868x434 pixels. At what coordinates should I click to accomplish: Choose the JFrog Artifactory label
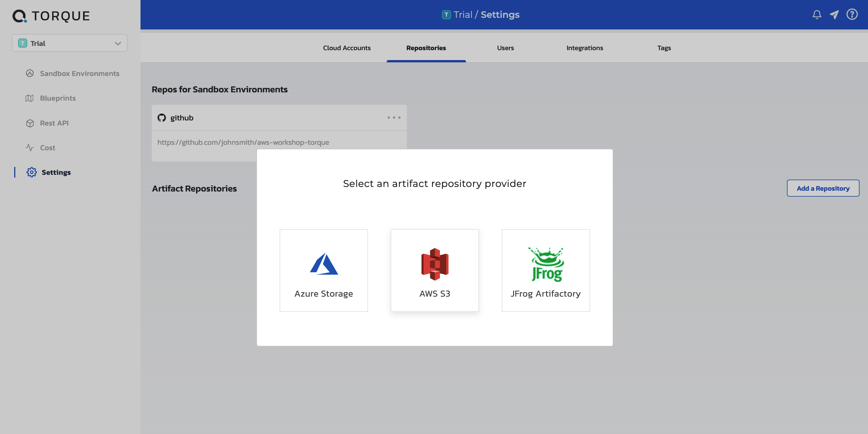546,293
